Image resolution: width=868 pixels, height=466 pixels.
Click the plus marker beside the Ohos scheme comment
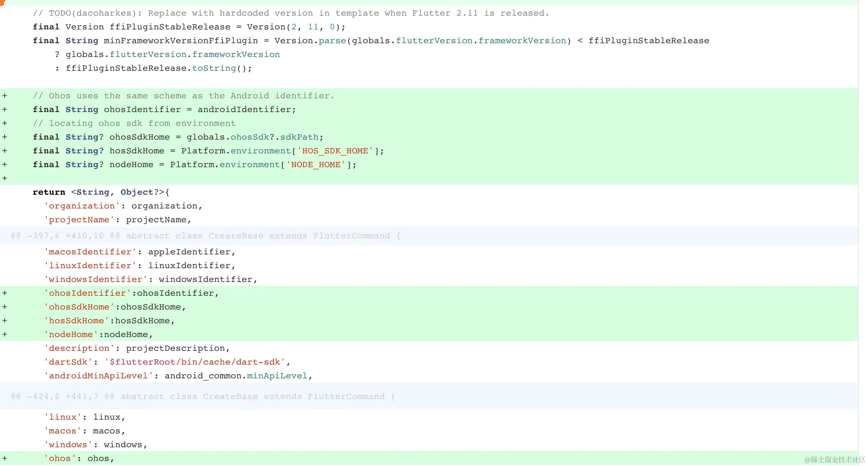point(5,96)
